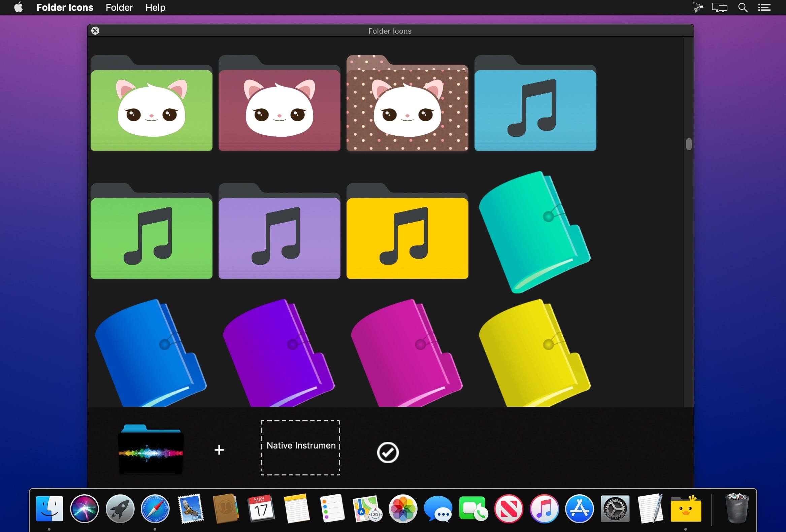Click the icon list scrollbar handle
Viewport: 786px width, 532px height.
click(x=689, y=144)
